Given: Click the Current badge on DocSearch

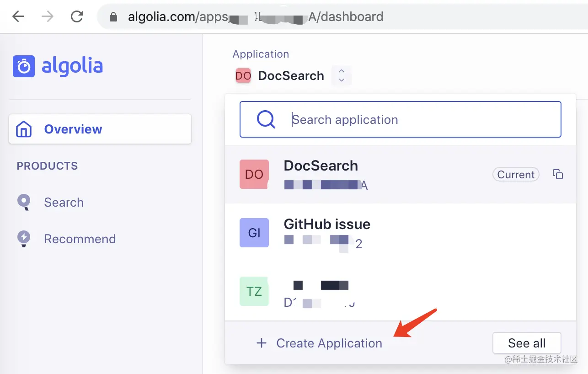Looking at the screenshot, I should pos(516,175).
